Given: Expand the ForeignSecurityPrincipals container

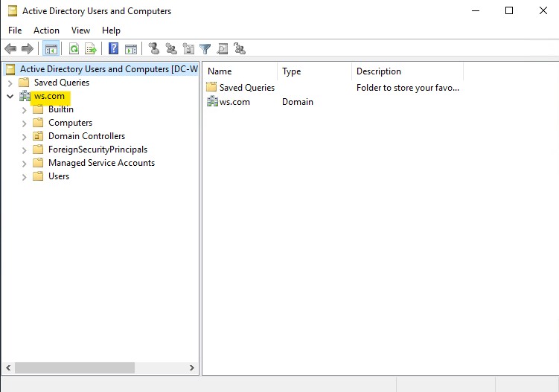Looking at the screenshot, I should point(25,150).
